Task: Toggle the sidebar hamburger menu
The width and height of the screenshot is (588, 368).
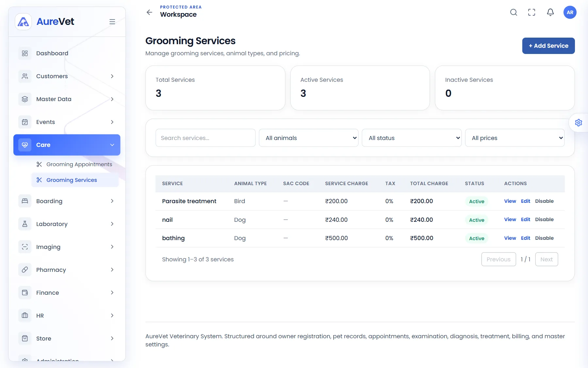Action: pos(112,22)
